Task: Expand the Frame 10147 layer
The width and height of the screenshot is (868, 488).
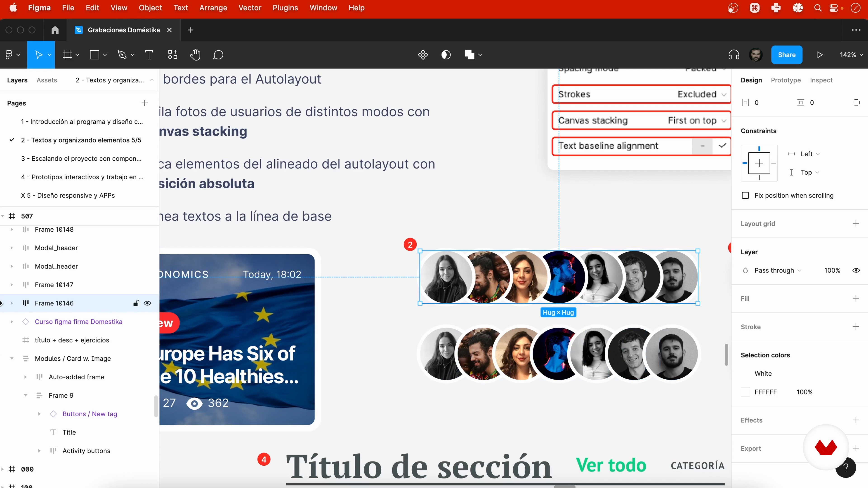Action: click(12, 285)
